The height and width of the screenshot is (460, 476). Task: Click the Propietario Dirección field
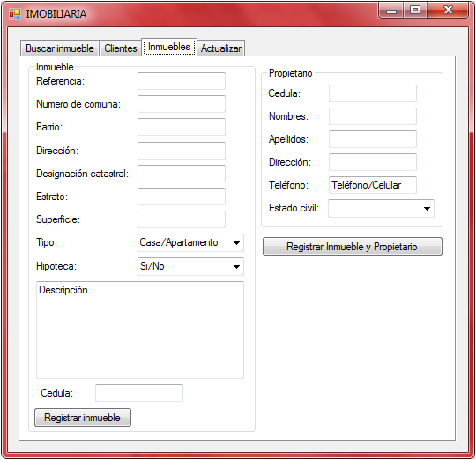pos(373,162)
